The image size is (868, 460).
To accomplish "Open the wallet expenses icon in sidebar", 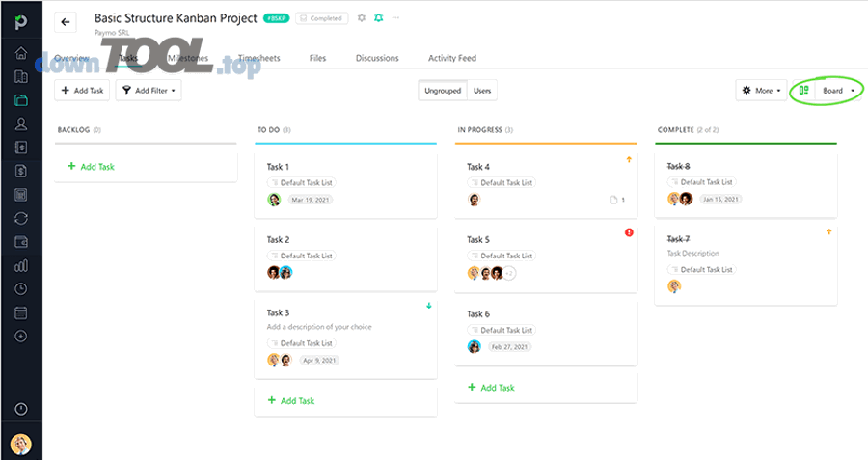I will click(21, 242).
